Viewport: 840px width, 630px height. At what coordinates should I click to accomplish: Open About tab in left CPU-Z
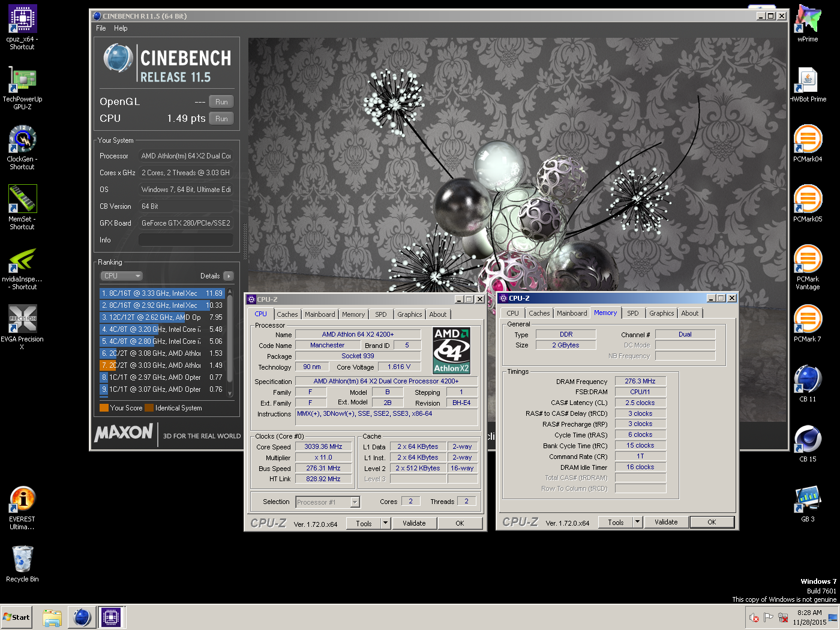pyautogui.click(x=438, y=314)
